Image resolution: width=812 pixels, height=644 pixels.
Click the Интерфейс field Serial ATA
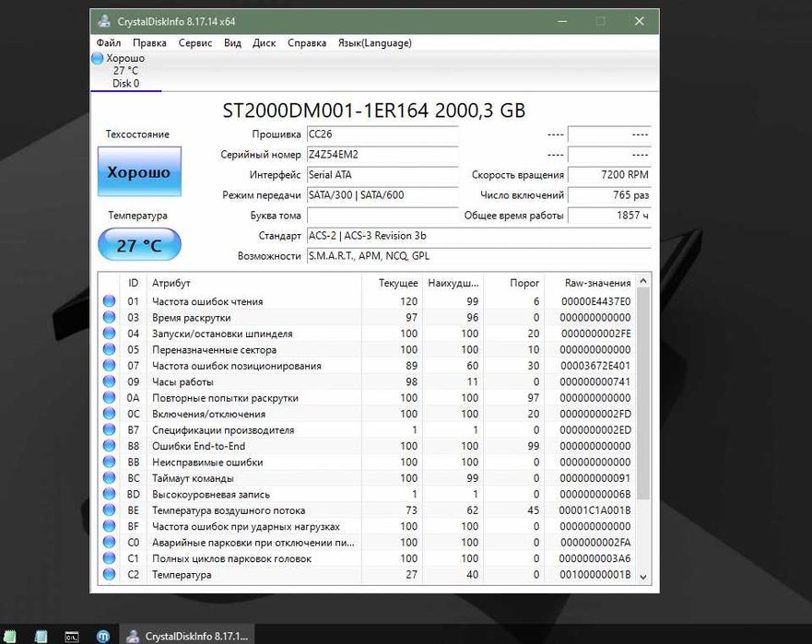(x=382, y=174)
